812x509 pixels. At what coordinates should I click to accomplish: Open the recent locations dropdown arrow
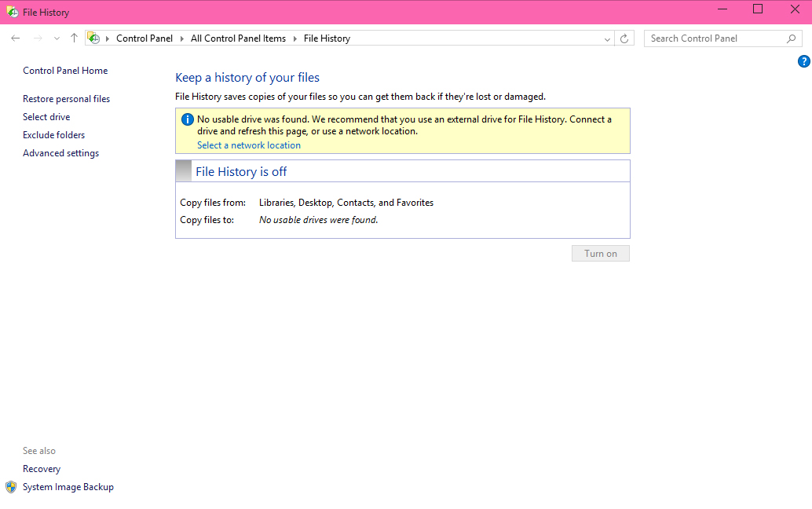(57, 38)
